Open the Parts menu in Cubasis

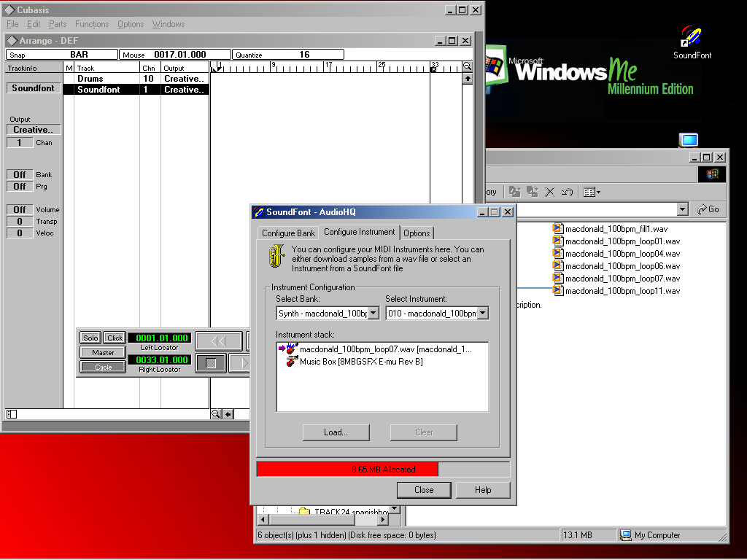click(x=58, y=24)
